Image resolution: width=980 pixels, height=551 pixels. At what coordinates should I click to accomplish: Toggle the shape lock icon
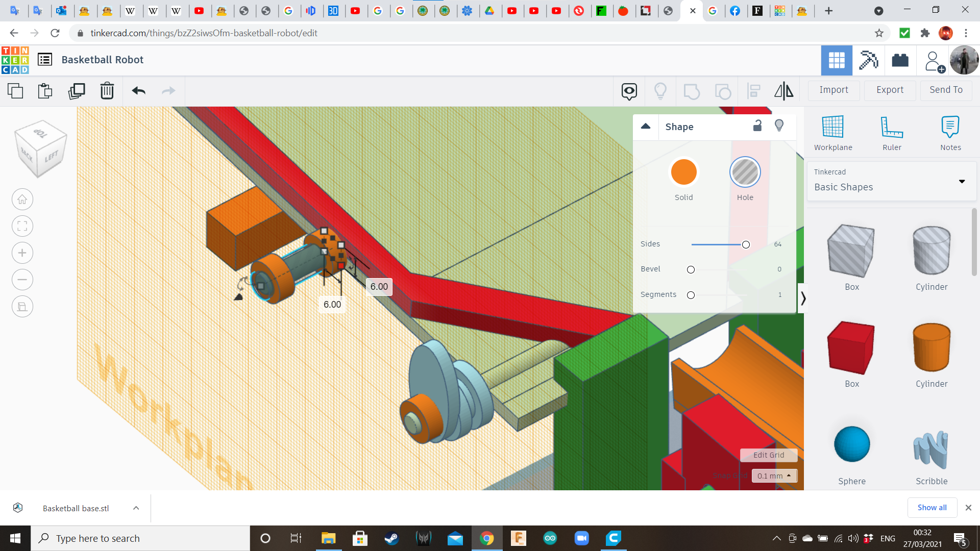[x=757, y=126]
